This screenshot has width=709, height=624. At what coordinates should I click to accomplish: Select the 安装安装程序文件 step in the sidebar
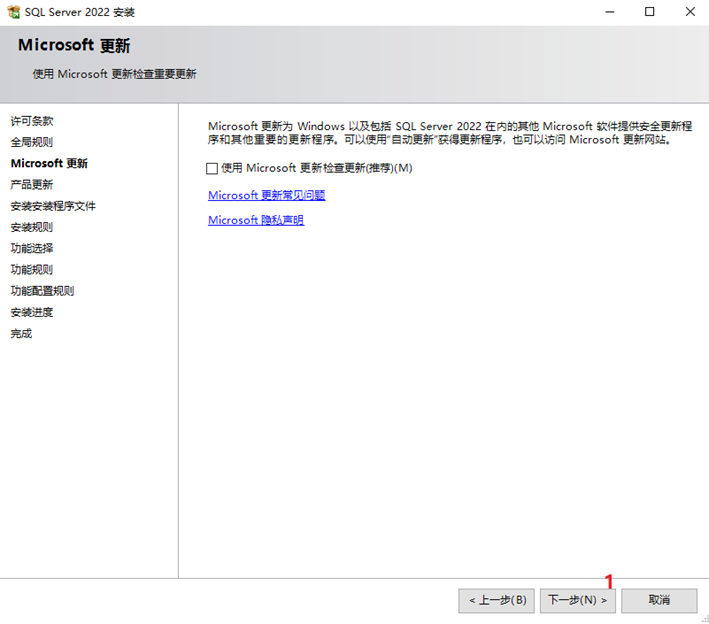53,206
